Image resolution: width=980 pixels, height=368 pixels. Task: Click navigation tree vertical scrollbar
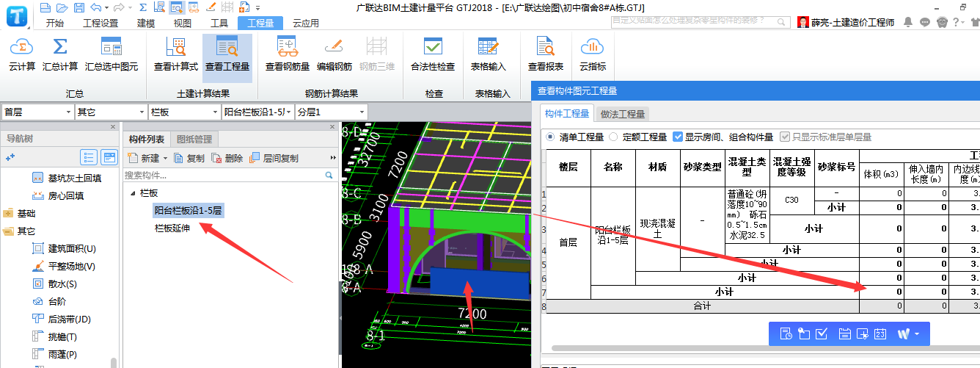coord(113,362)
